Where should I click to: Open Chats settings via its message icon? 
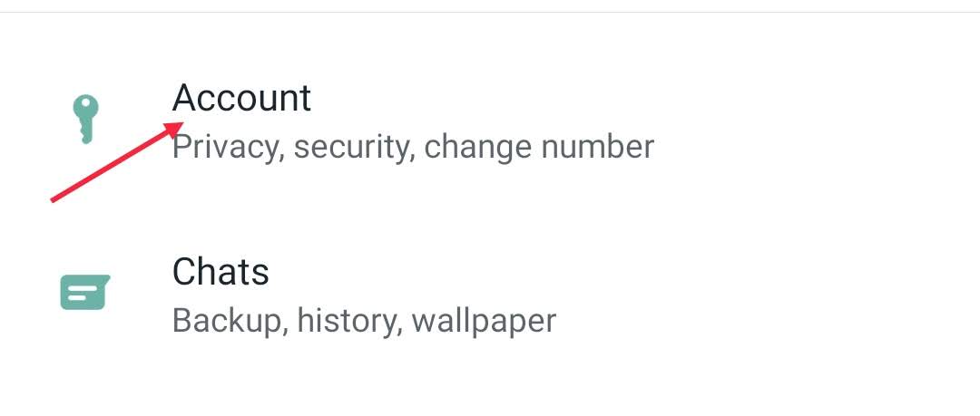[85, 292]
